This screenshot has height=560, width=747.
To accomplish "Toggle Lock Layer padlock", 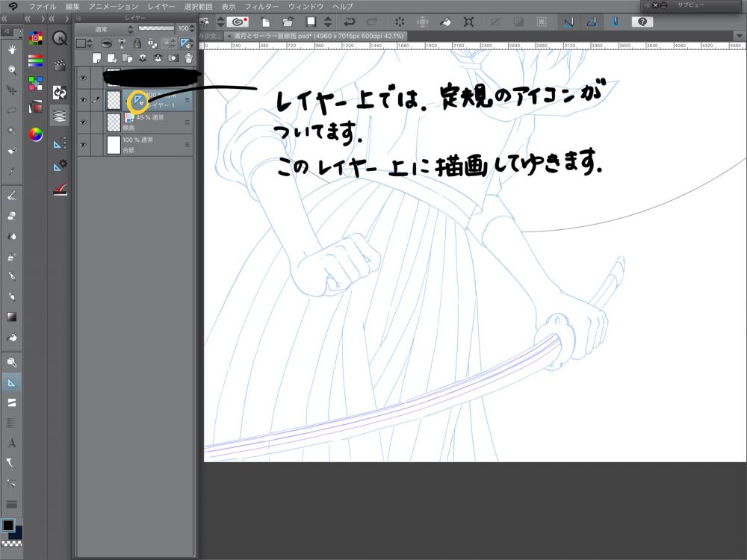I will point(137,43).
